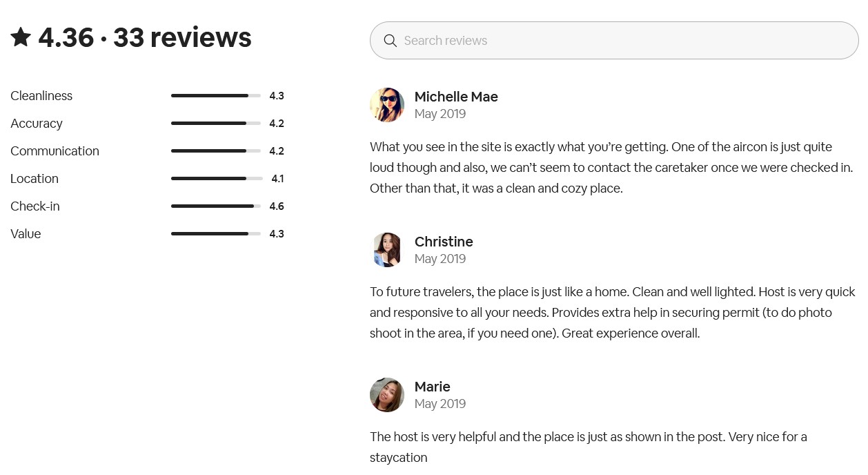Open Christine's profile photo
Image resolution: width=868 pixels, height=475 pixels.
coord(387,250)
